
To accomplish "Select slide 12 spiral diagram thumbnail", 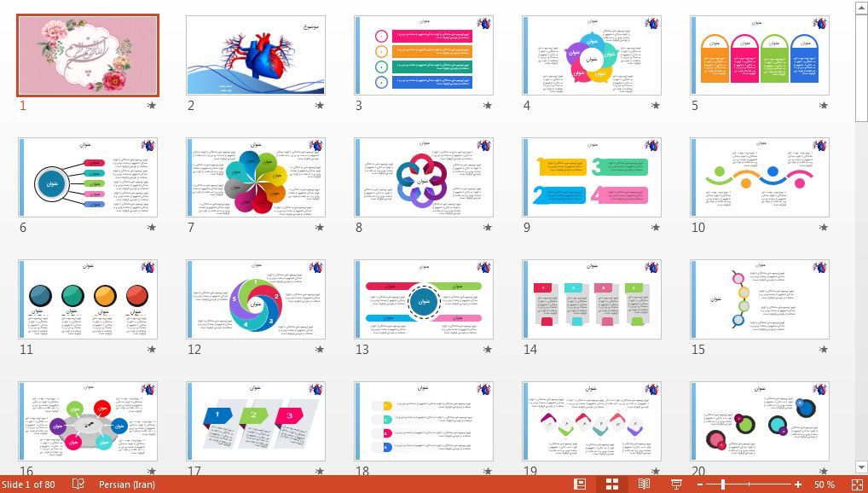I will (256, 299).
